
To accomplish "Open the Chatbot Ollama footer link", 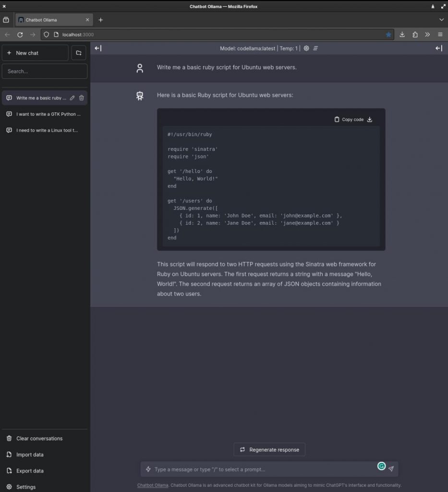I will point(153,485).
